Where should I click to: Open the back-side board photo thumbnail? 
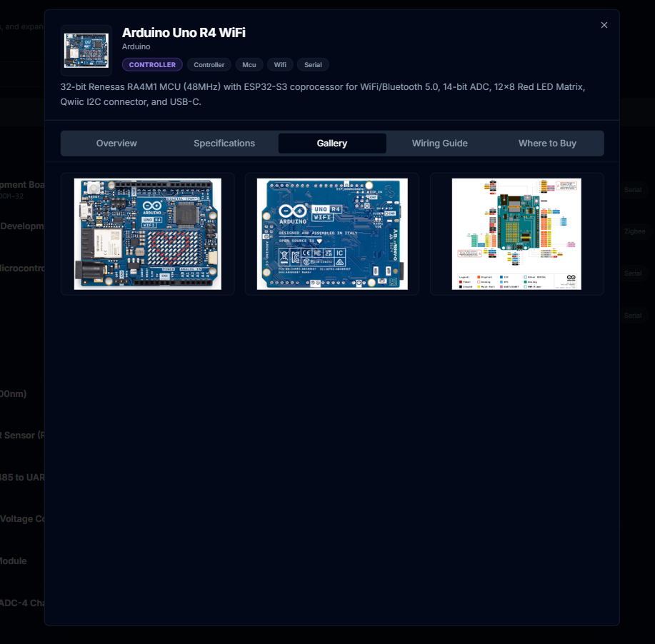tap(332, 234)
